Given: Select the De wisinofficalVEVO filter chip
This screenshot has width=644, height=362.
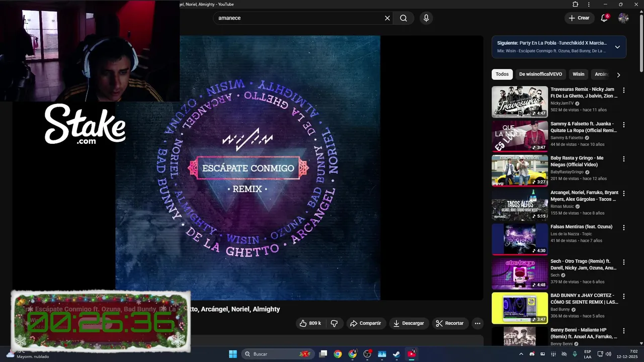Looking at the screenshot, I should pyautogui.click(x=540, y=74).
